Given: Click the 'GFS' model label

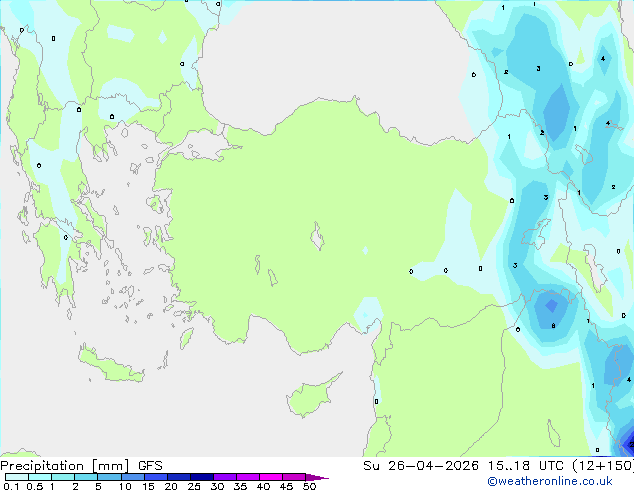Looking at the screenshot, I should coord(150,466).
